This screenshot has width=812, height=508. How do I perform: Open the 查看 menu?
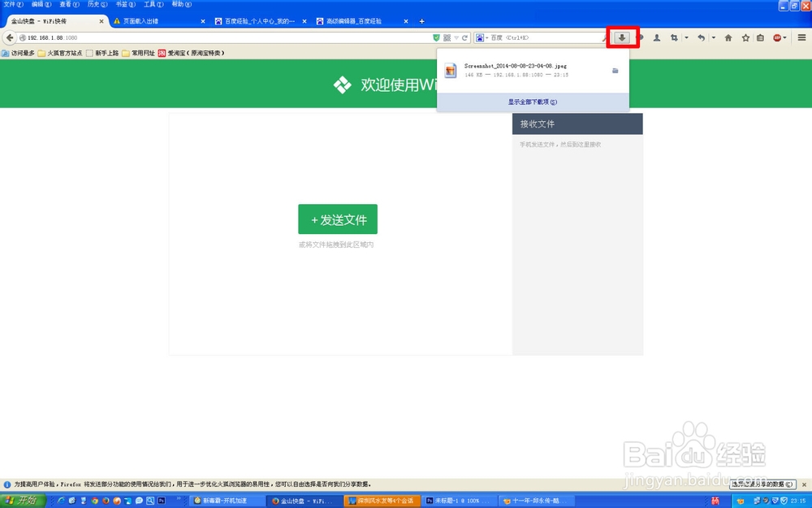(x=69, y=4)
